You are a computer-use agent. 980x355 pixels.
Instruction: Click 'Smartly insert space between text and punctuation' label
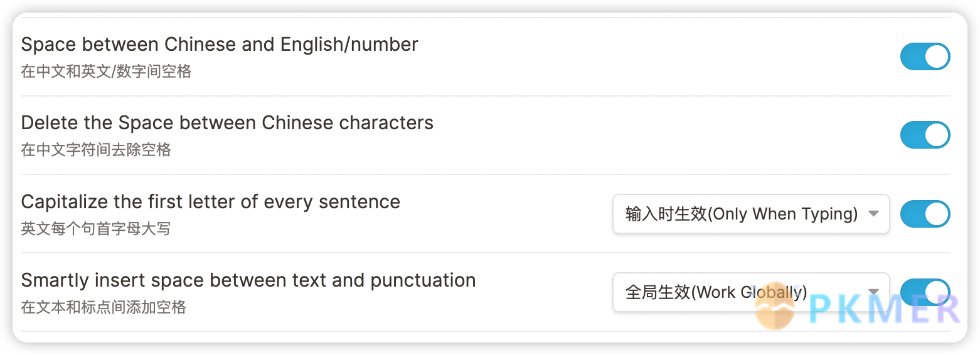(x=248, y=280)
